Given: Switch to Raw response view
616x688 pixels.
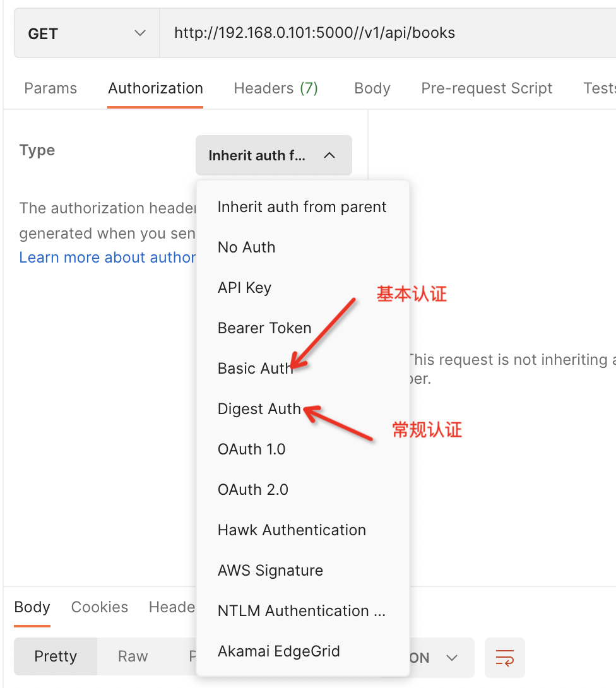Looking at the screenshot, I should pos(133,656).
